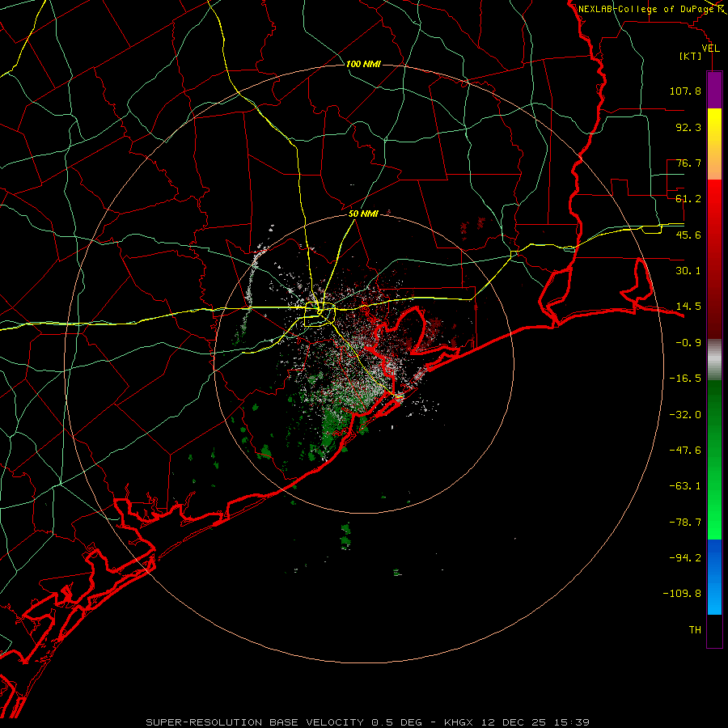Click the [KT] units label
Viewport: 728px width, 728px height.
tap(691, 56)
